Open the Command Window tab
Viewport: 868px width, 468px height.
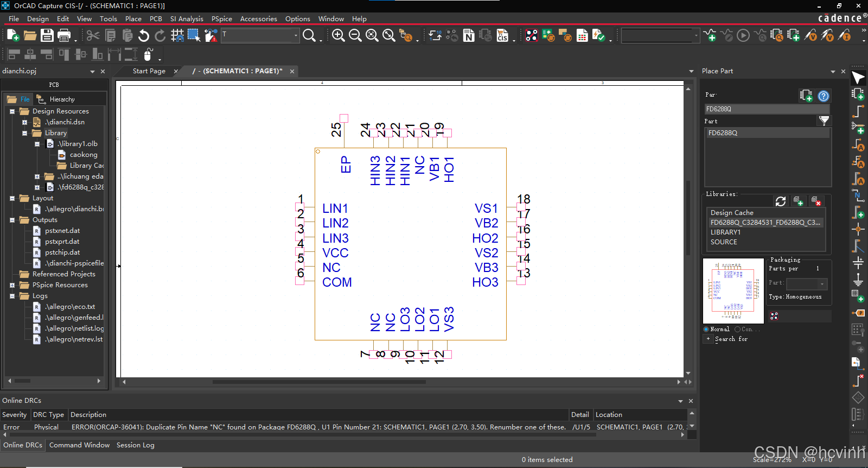[79, 445]
